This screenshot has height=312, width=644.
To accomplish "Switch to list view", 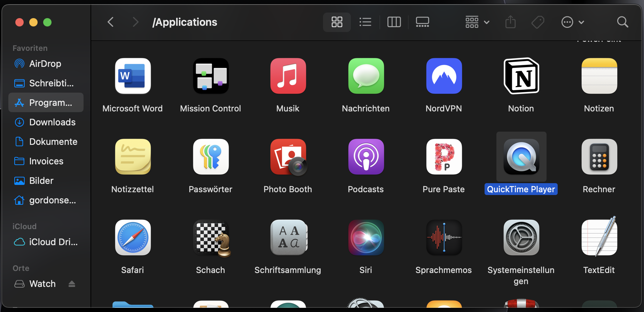I will pos(365,22).
